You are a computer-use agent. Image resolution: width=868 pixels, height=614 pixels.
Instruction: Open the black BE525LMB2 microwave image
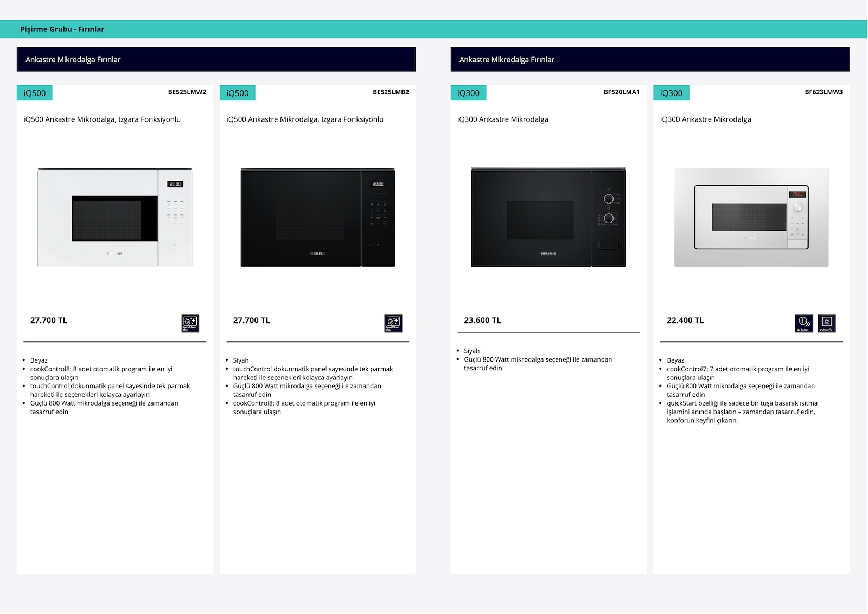pyautogui.click(x=318, y=217)
